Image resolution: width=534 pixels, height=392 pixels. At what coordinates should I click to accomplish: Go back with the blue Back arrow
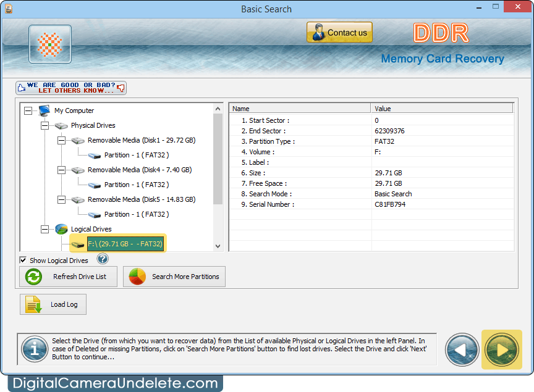click(x=462, y=350)
